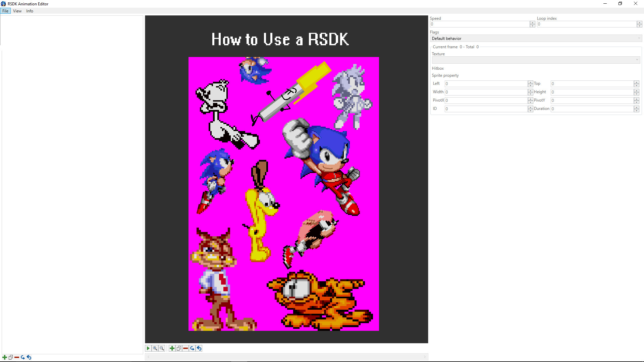
Task: Add a new frame with the green plus icon
Action: point(172,348)
